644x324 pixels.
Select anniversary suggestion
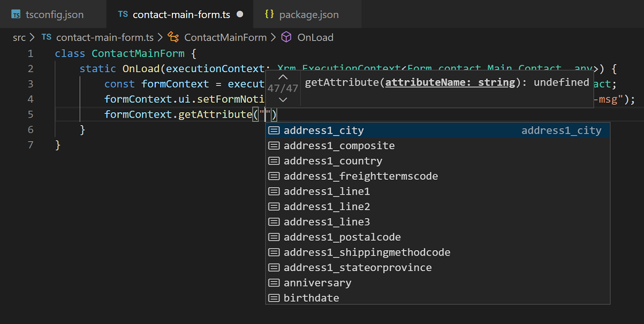point(438,283)
